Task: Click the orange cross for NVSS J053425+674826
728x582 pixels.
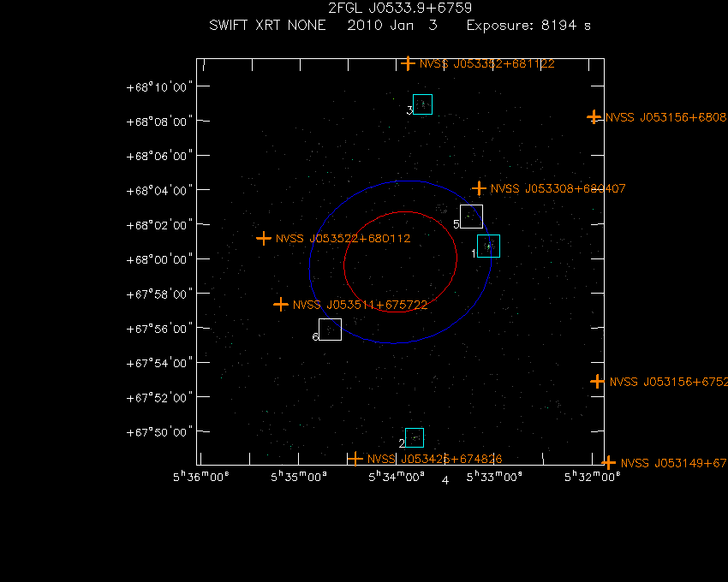Action: pyautogui.click(x=355, y=459)
